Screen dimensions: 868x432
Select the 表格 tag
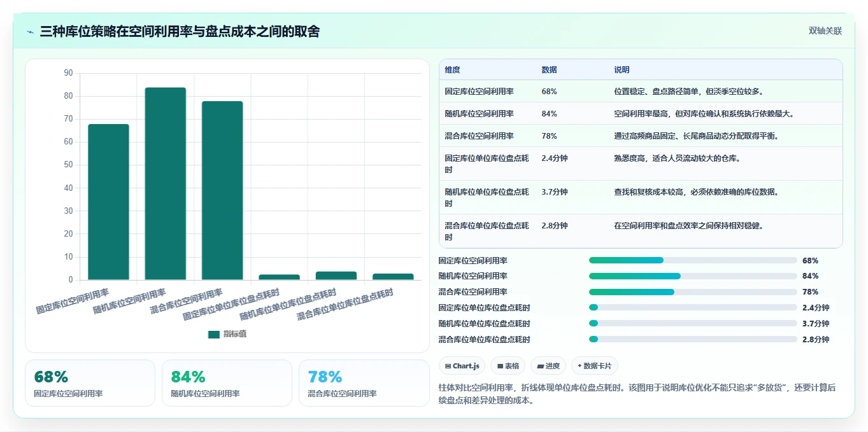pos(508,366)
